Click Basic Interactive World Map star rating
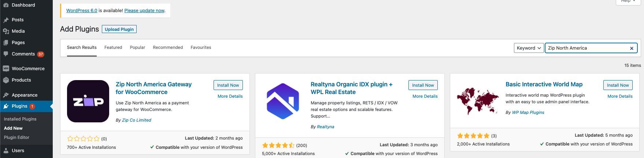 click(x=473, y=136)
